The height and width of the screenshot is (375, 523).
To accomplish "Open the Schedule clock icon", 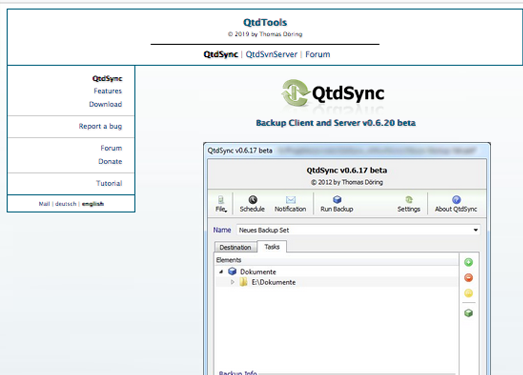I will click(x=253, y=200).
